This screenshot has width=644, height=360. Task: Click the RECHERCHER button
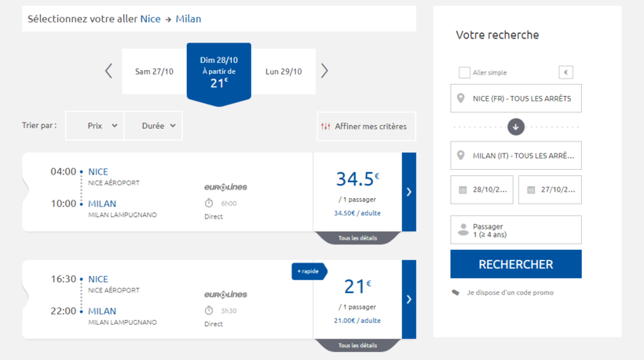pos(516,264)
